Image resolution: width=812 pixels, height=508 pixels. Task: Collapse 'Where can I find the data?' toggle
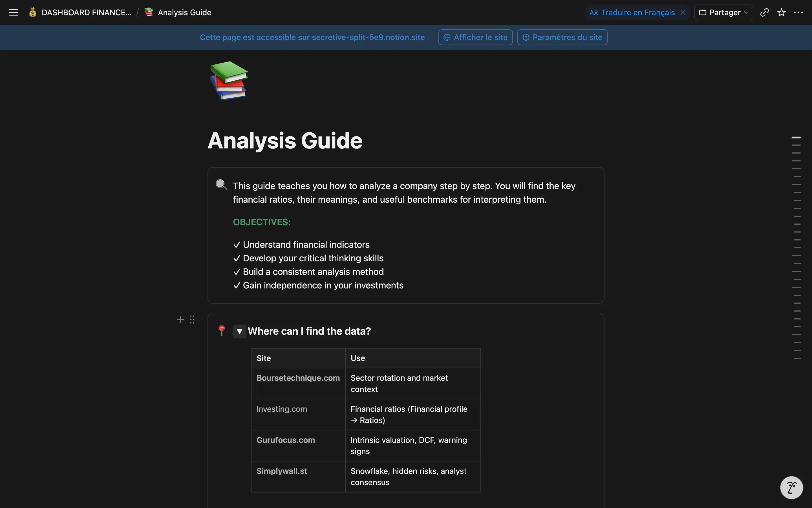(x=239, y=331)
